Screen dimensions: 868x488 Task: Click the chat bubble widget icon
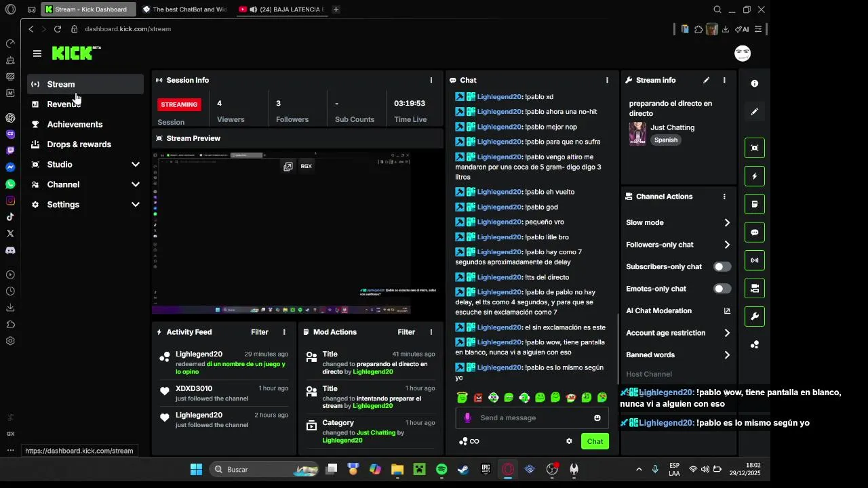point(755,232)
